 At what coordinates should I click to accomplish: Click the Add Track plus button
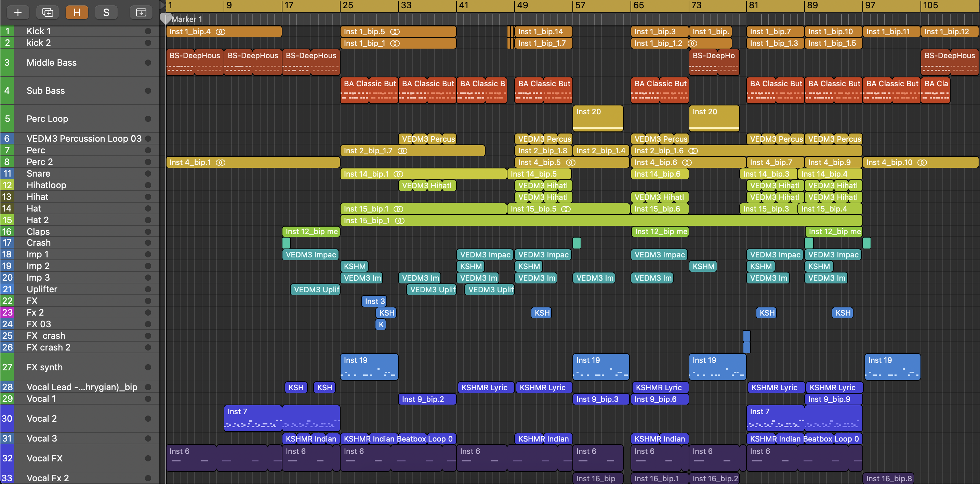[18, 13]
